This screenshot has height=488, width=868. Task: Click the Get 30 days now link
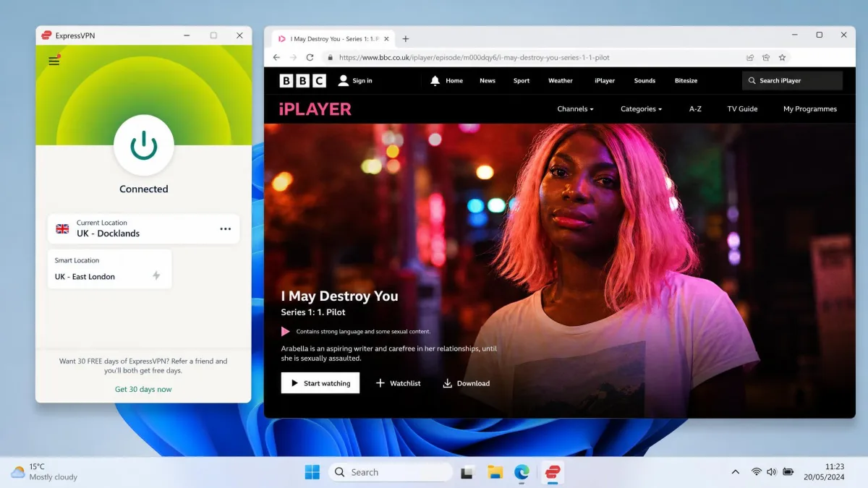point(143,389)
